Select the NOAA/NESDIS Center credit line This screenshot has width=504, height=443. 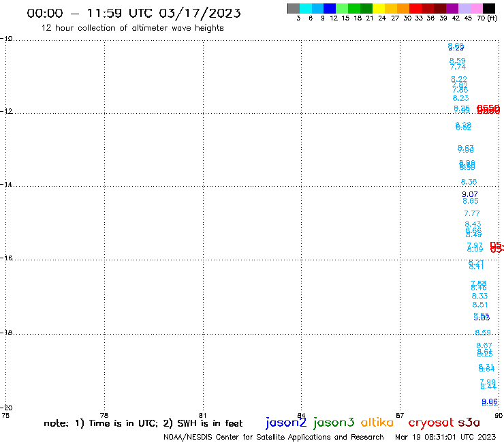point(274,437)
